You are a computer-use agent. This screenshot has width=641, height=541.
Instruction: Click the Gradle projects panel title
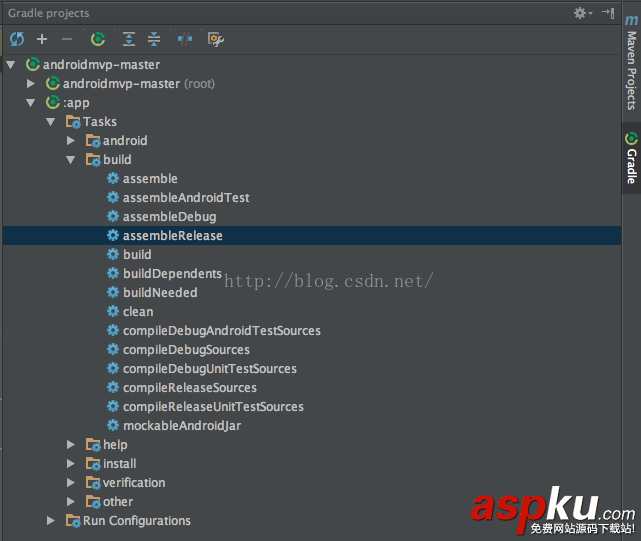48,13
